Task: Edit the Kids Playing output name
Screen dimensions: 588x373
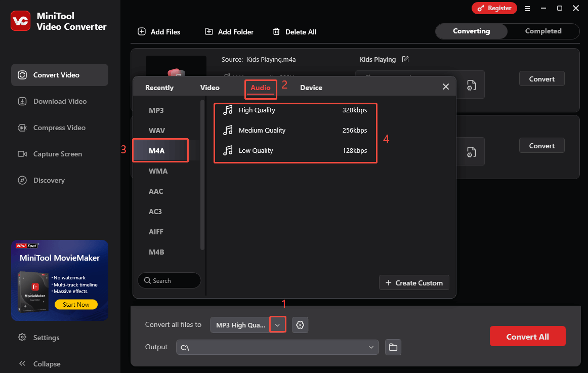Action: click(x=405, y=59)
